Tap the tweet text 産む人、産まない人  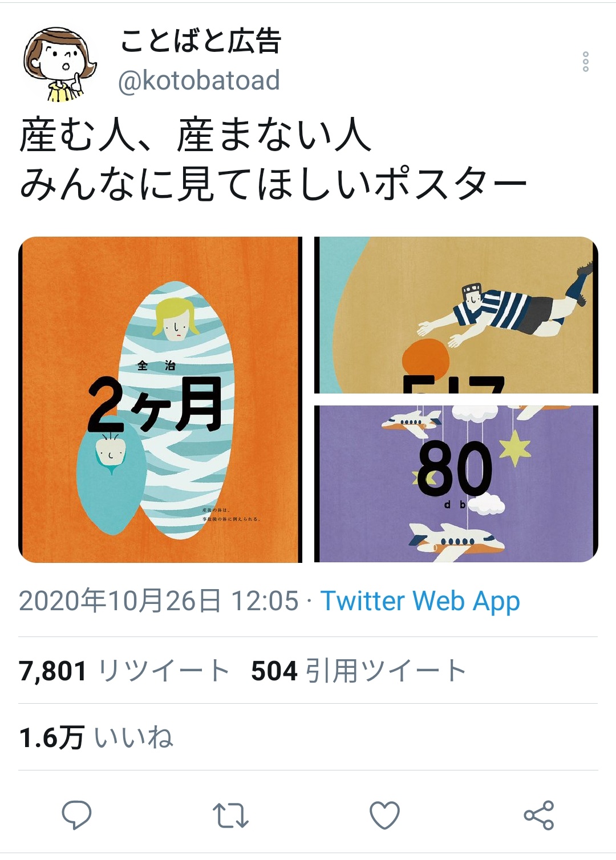point(196,136)
